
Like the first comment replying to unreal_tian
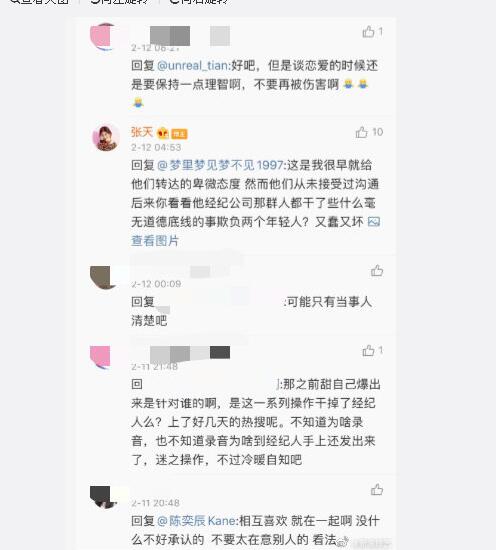point(368,32)
